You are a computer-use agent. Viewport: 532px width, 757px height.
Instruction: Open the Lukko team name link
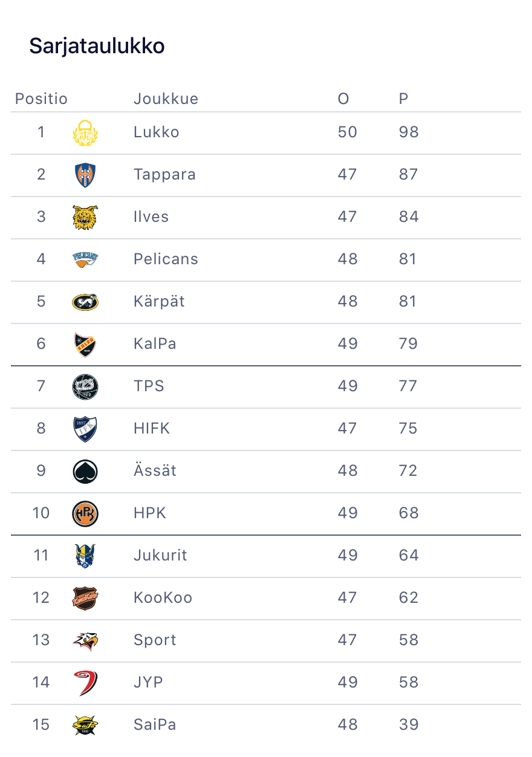pyautogui.click(x=156, y=132)
